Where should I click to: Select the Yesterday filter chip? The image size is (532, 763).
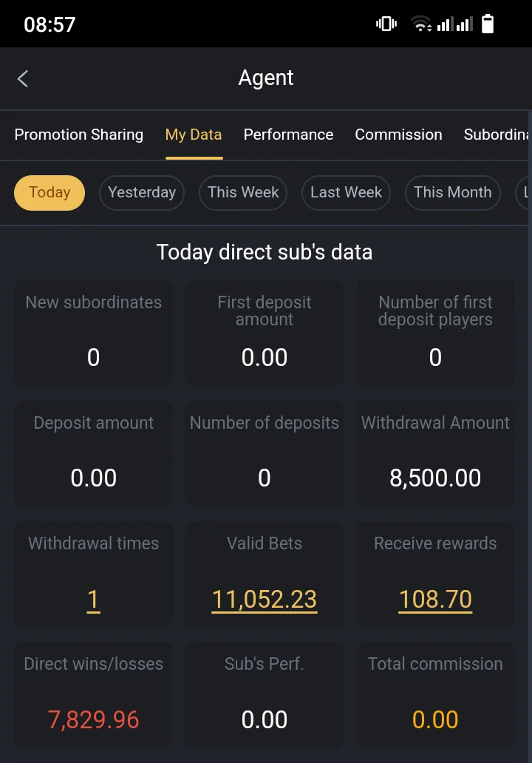click(x=142, y=193)
